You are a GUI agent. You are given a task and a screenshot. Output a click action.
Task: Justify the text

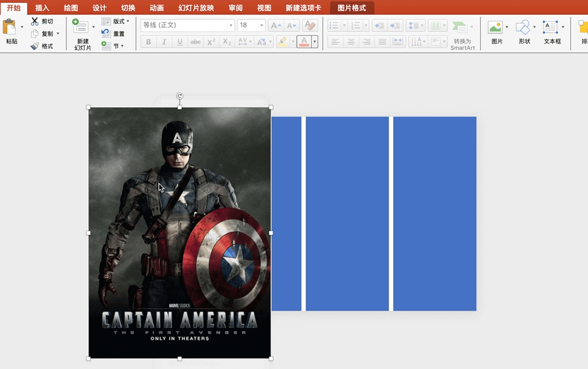[382, 42]
